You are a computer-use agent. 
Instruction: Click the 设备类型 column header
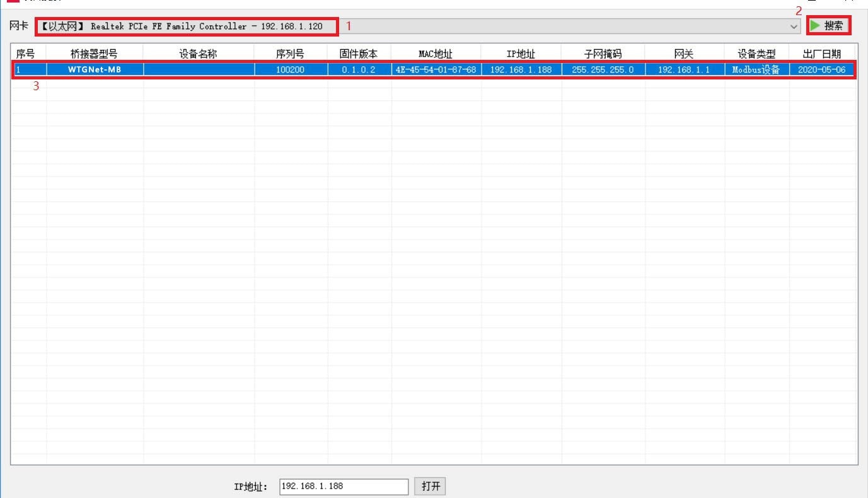pyautogui.click(x=756, y=54)
